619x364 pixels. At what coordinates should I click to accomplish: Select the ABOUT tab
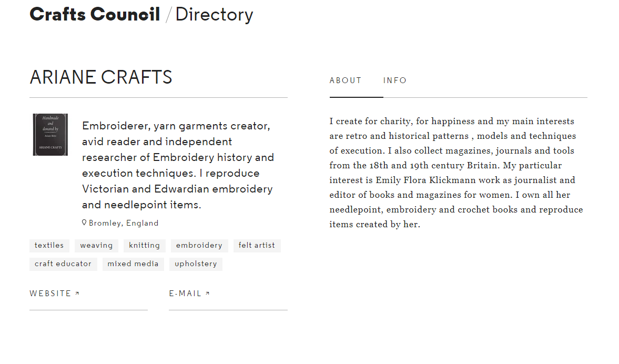(346, 80)
